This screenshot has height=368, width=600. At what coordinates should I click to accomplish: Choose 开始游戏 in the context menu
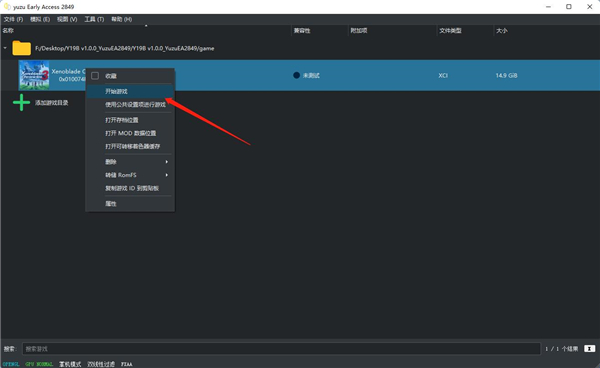point(130,91)
